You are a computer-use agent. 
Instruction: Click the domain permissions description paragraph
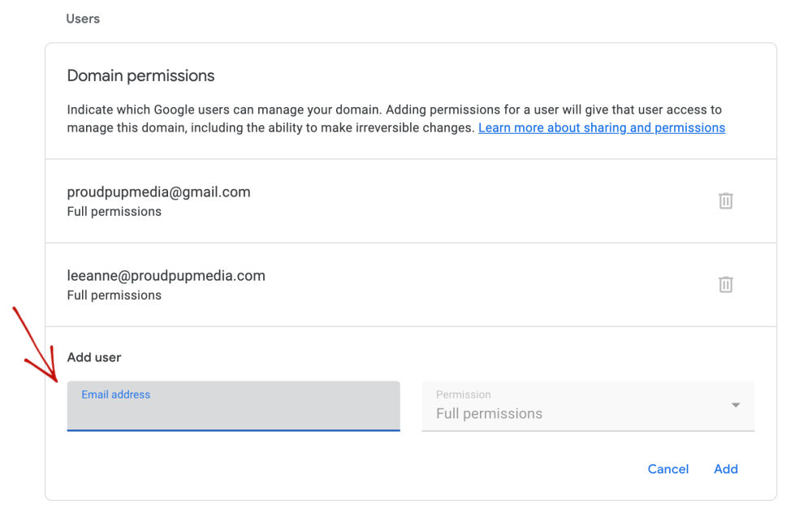pyautogui.click(x=396, y=119)
